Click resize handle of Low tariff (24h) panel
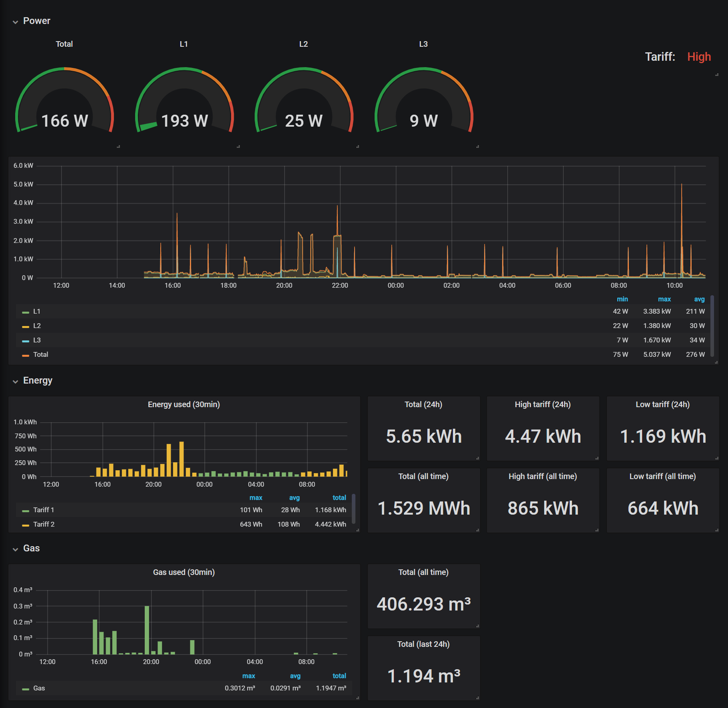 pos(717,458)
